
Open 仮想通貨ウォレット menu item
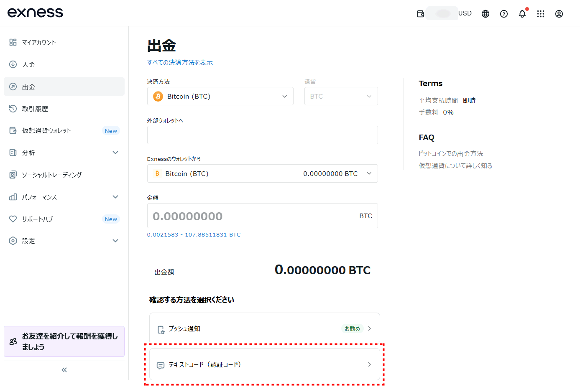point(64,130)
